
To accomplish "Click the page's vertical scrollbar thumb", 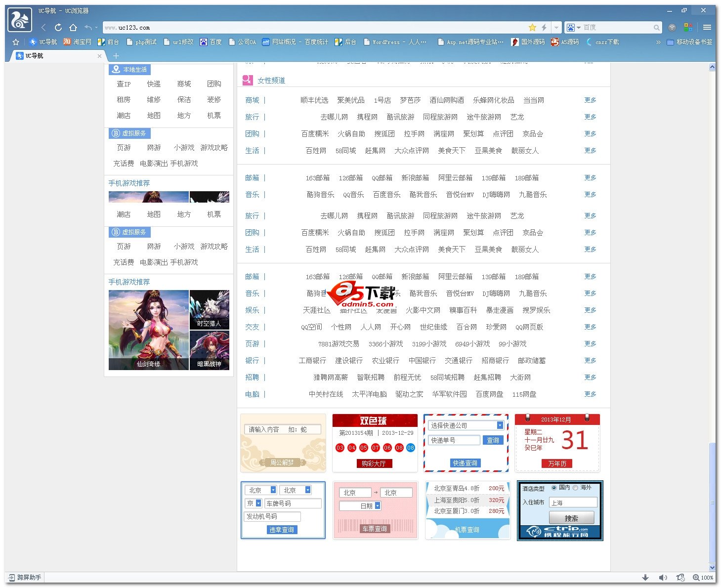I will click(712, 502).
